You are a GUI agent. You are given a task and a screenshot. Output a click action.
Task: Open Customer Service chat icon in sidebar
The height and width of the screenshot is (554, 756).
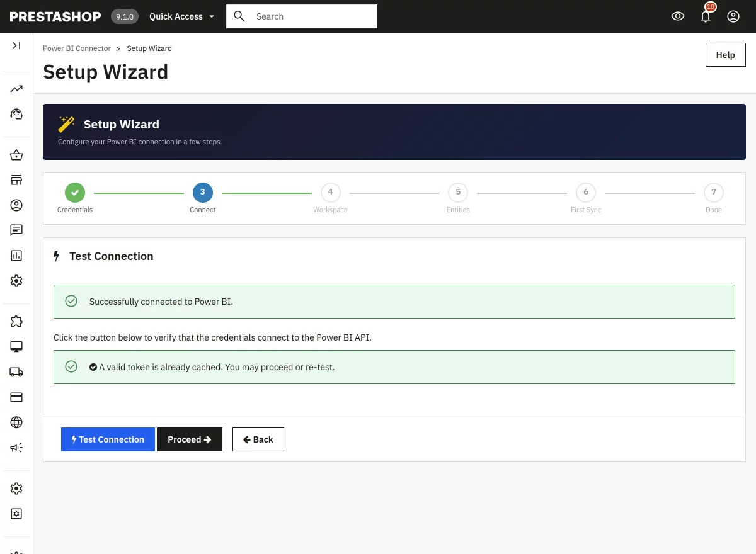click(x=16, y=230)
